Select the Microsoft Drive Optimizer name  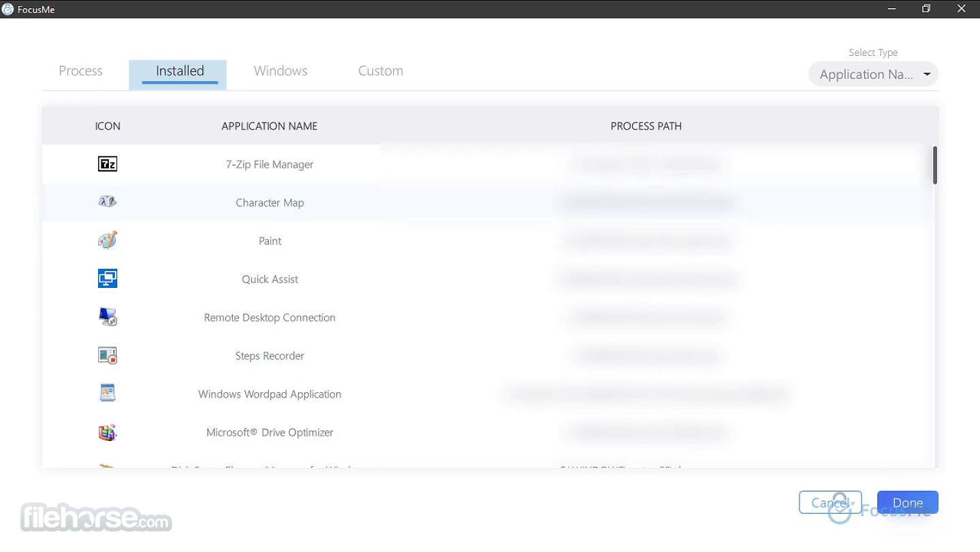270,432
